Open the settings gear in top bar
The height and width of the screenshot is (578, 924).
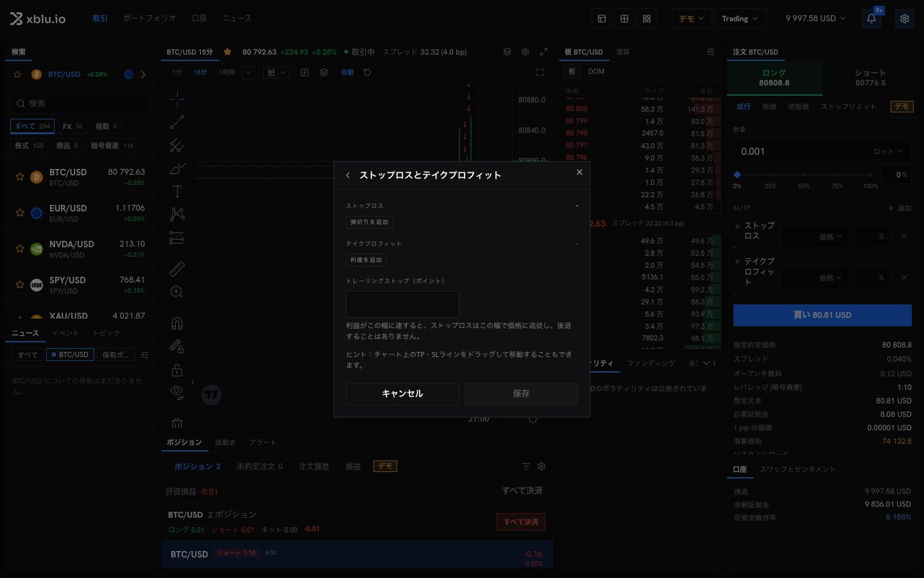[x=905, y=19]
